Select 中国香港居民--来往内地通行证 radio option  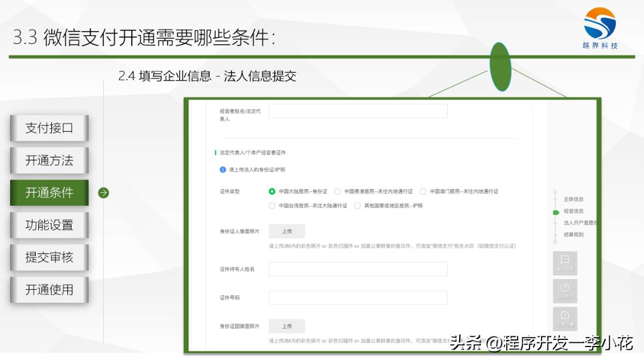(336, 191)
